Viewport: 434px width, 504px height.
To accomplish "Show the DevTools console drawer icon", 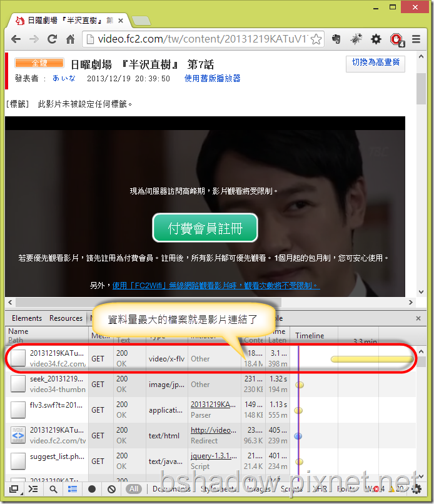I will click(33, 489).
